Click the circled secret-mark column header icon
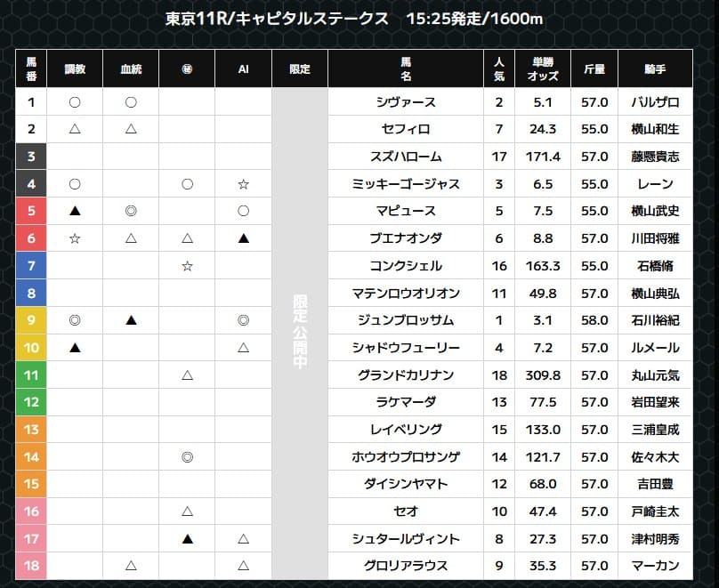Image resolution: width=719 pixels, height=588 pixels. (x=187, y=68)
